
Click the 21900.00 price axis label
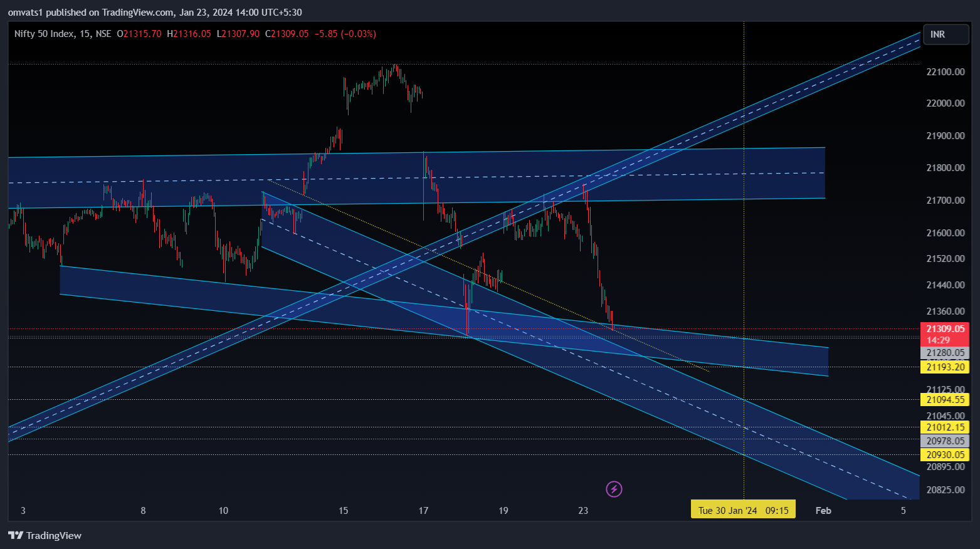coord(945,136)
